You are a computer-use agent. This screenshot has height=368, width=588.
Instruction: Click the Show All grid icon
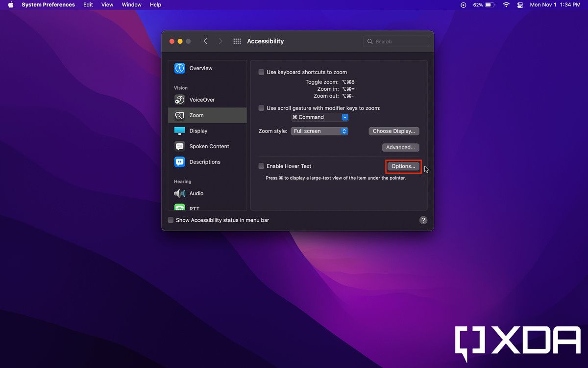[x=237, y=41]
